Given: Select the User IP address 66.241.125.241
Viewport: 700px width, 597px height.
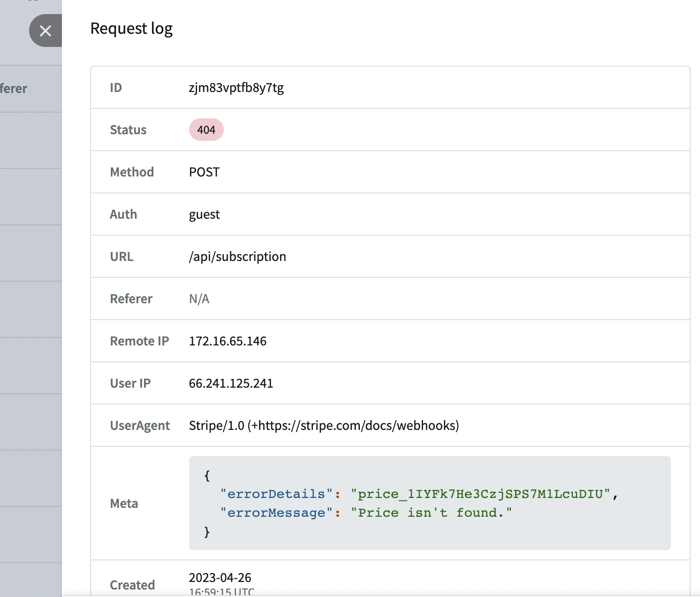Looking at the screenshot, I should click(x=231, y=383).
